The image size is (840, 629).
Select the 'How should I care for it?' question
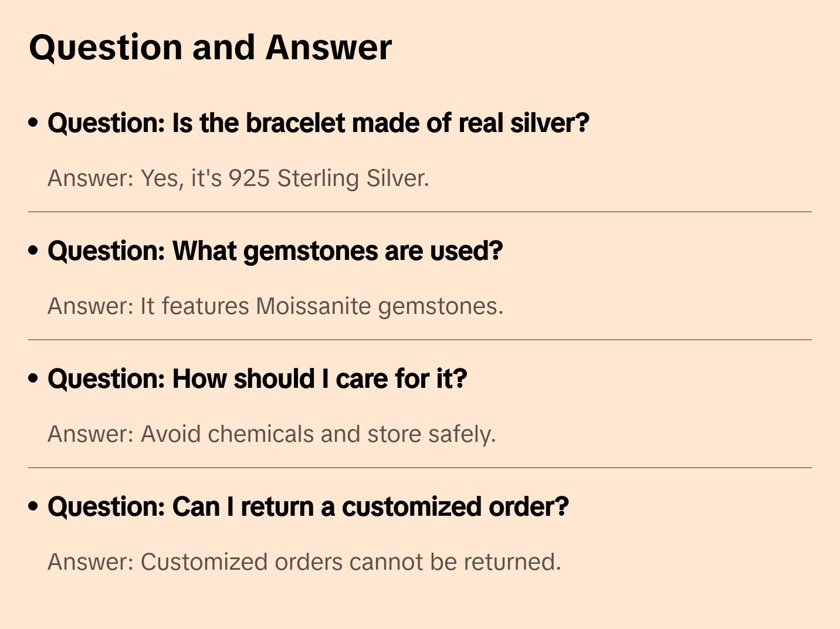[257, 379]
